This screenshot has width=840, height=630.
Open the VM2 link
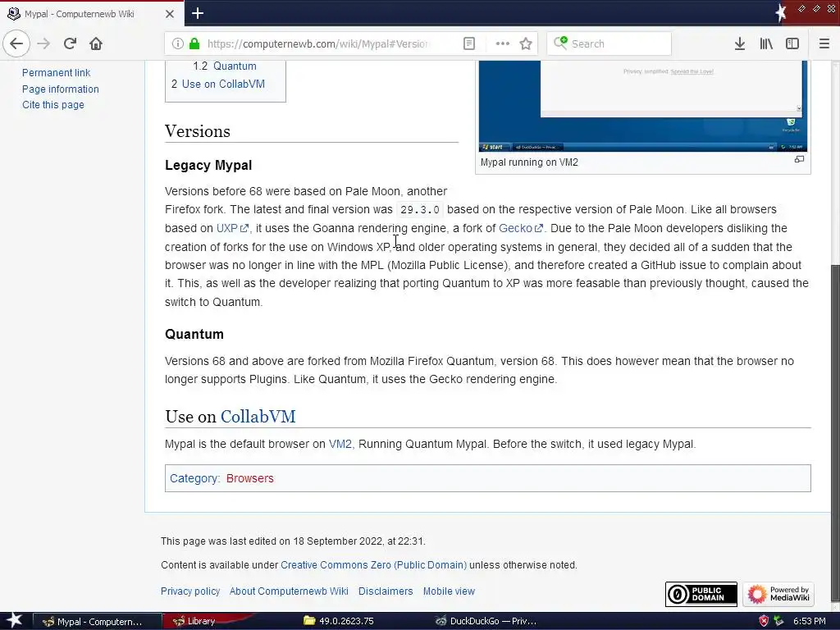coord(340,444)
